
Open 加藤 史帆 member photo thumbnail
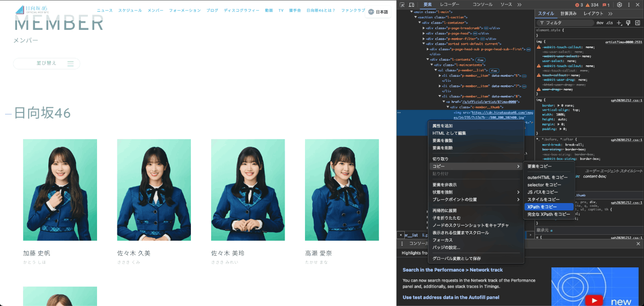pos(60,190)
